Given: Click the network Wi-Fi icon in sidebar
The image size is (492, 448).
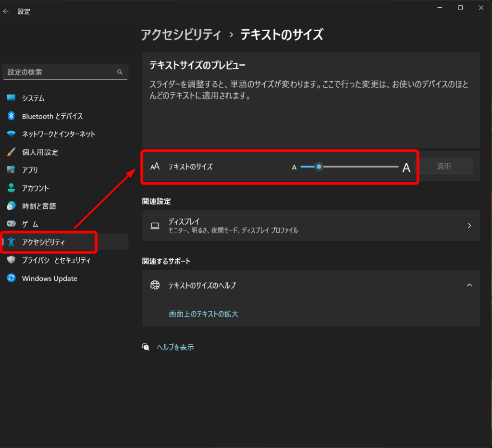Looking at the screenshot, I should click(12, 134).
